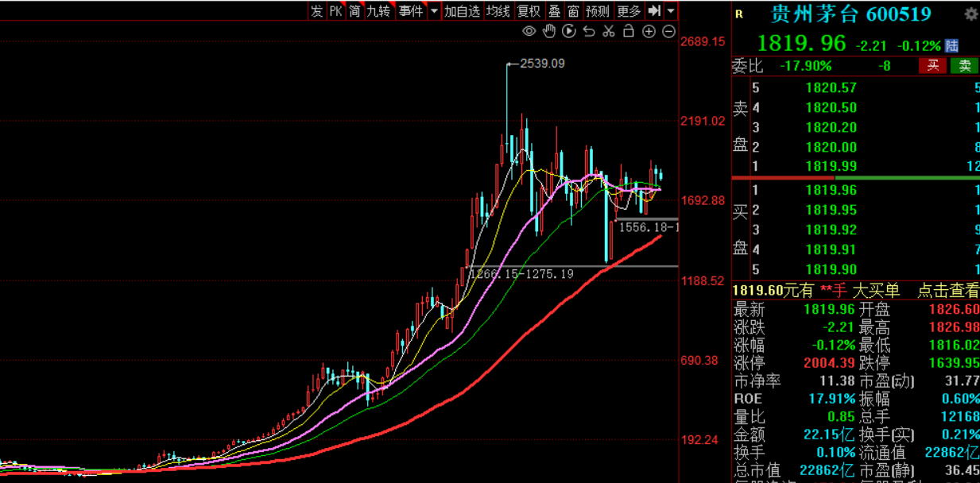
Task: Click the 1188.52 price axis label
Action: pyautogui.click(x=703, y=281)
